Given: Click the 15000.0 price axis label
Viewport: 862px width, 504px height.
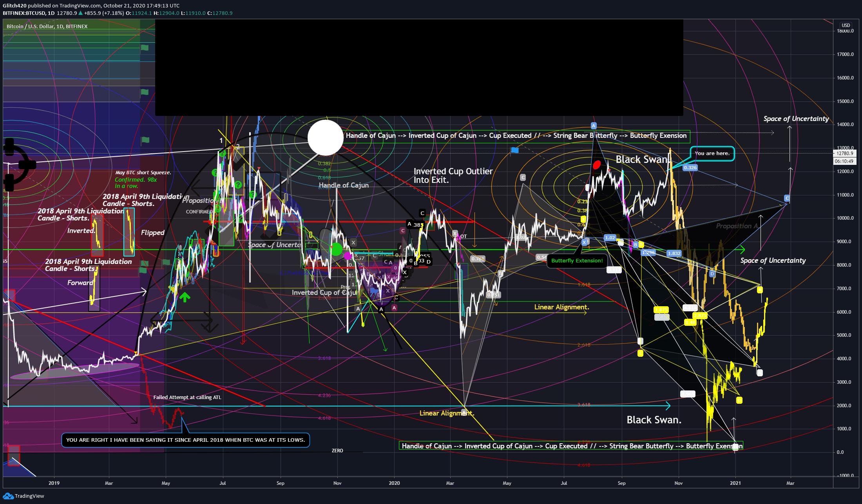Looking at the screenshot, I should (845, 101).
